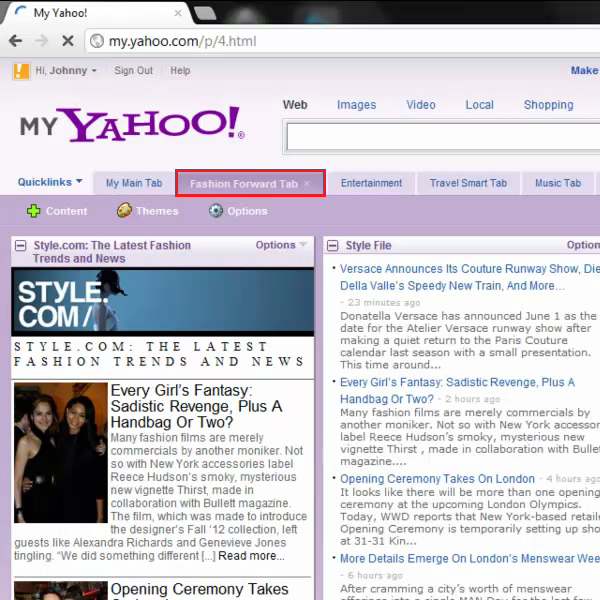Open the Opening Ceremony Takes article photo
This screenshot has width=600, height=600.
pyautogui.click(x=61, y=590)
